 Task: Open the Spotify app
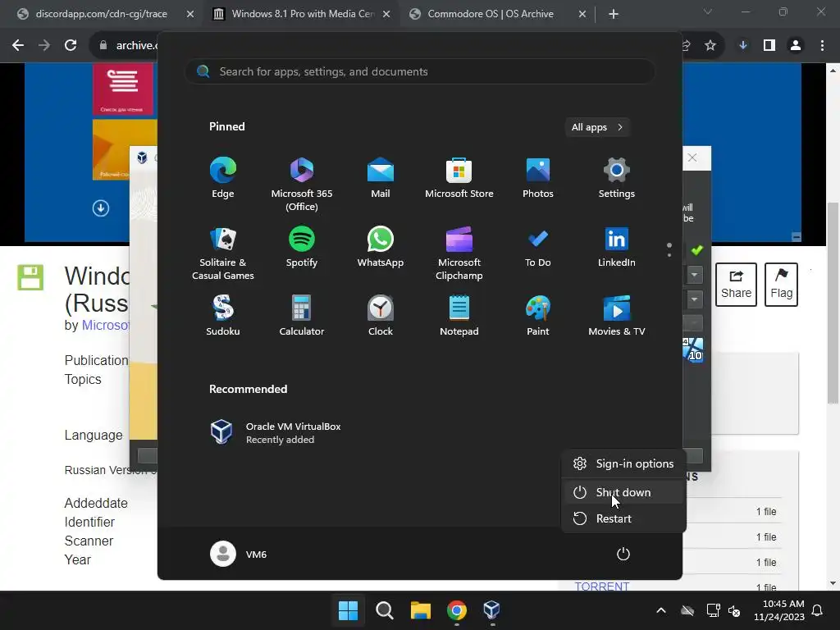point(302,246)
